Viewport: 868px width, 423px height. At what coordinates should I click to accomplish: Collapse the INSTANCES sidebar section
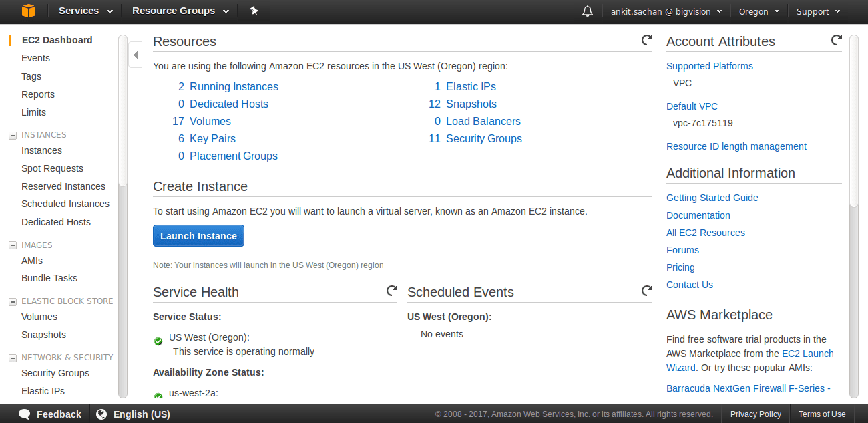12,135
